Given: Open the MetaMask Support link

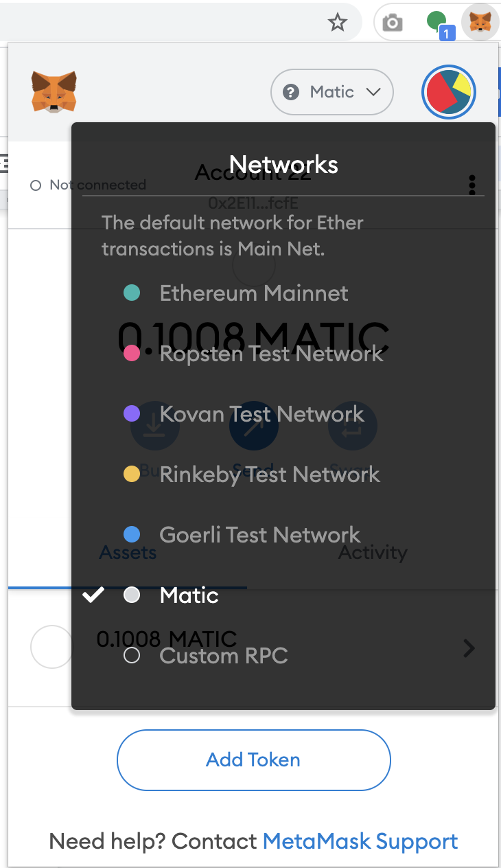Looking at the screenshot, I should coord(360,841).
